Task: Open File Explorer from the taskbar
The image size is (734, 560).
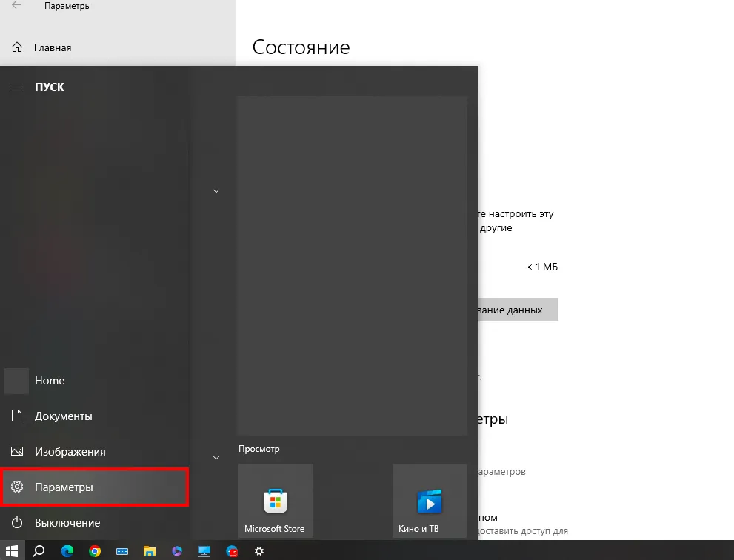Action: point(150,551)
